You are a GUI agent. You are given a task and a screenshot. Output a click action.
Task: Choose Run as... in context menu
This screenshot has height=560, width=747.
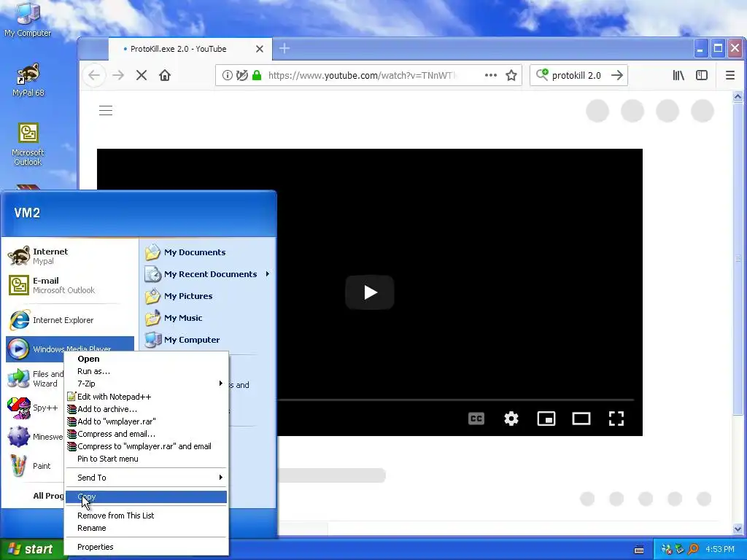click(146, 371)
